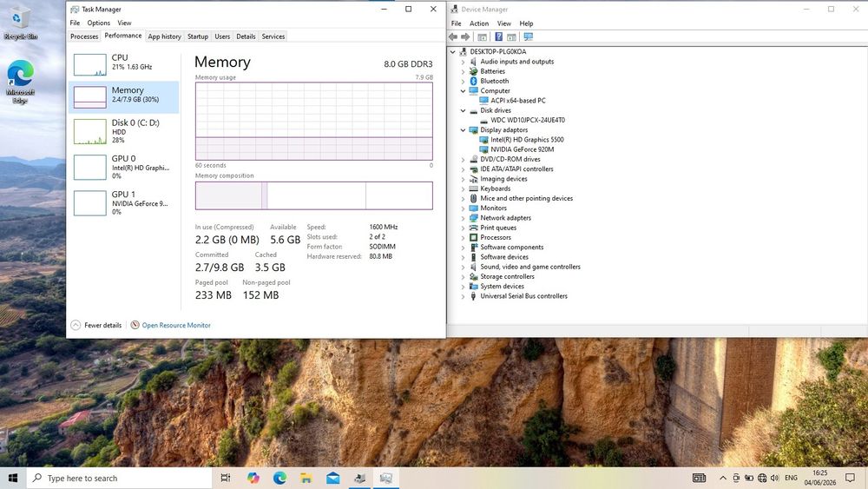The width and height of the screenshot is (868, 489).
Task: Open the Help menu in Device Manager
Action: [526, 23]
